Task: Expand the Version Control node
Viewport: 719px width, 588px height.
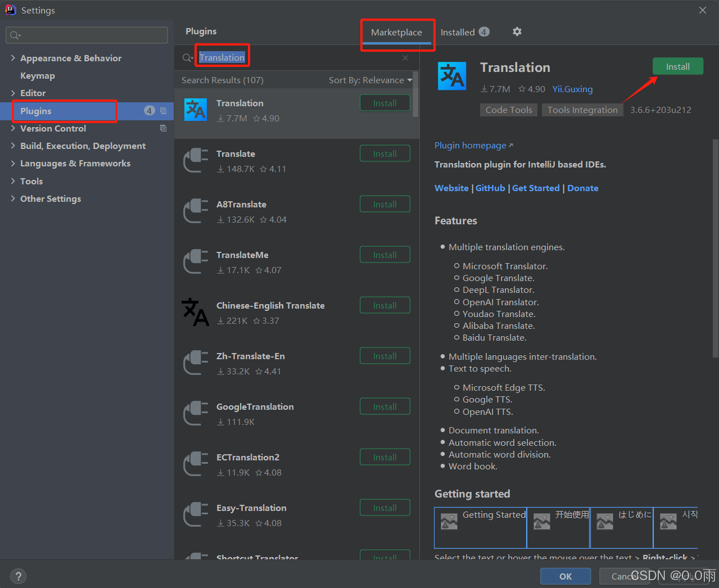Action: (x=13, y=128)
